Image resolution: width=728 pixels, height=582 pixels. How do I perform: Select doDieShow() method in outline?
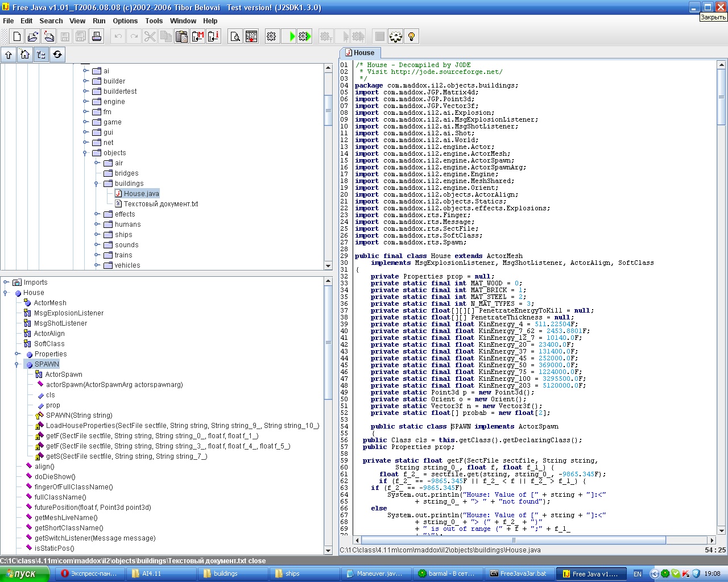tap(55, 477)
